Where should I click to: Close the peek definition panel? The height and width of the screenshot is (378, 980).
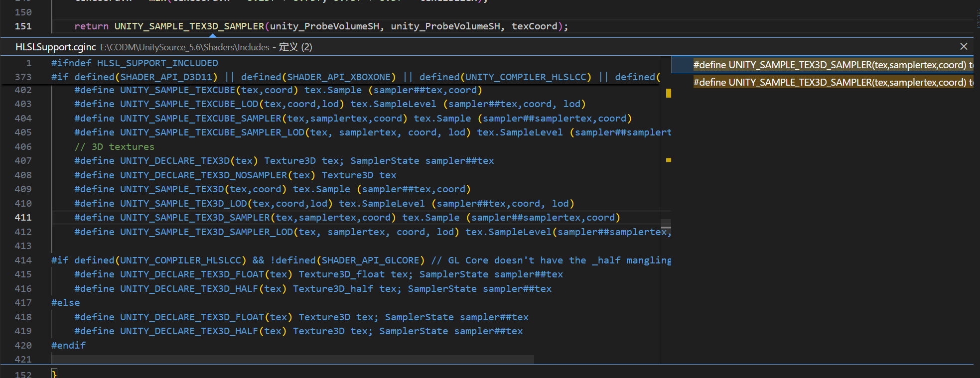(964, 46)
